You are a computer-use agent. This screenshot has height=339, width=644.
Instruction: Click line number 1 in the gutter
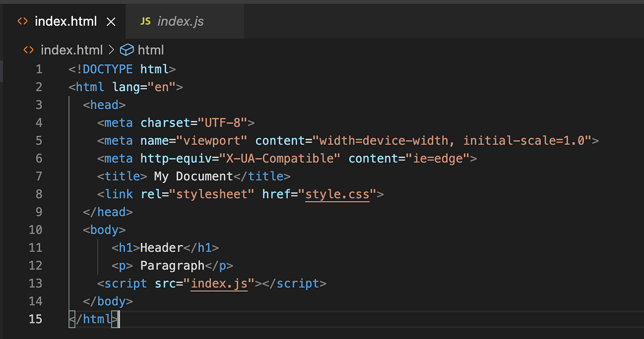(x=38, y=69)
